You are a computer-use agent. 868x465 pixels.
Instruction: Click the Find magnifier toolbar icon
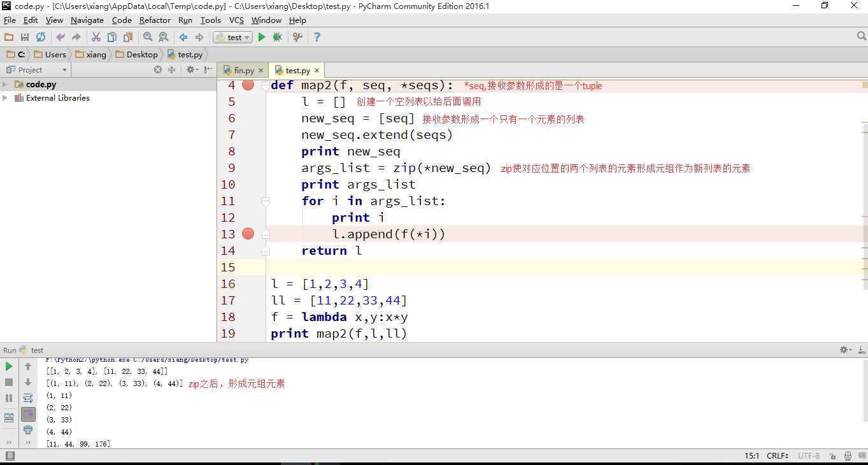tap(148, 38)
